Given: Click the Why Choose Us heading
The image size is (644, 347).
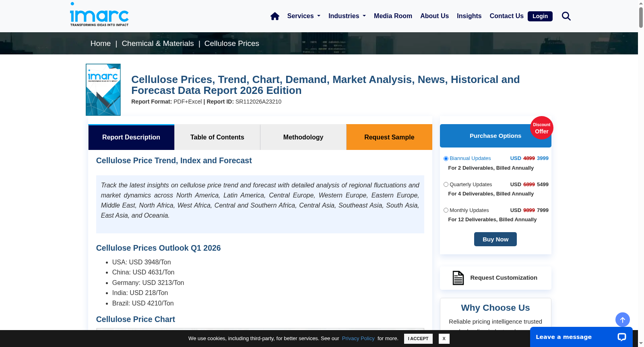Looking at the screenshot, I should [495, 308].
